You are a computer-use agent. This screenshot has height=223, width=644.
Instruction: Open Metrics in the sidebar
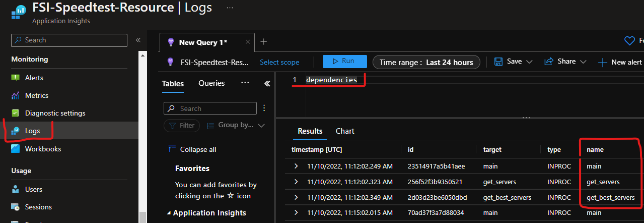(36, 95)
